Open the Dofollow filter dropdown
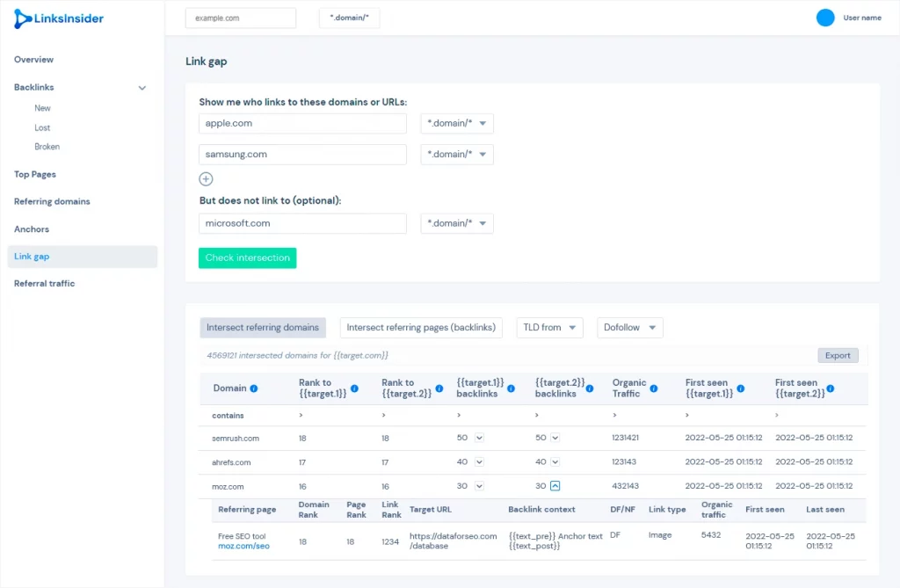 pos(629,327)
